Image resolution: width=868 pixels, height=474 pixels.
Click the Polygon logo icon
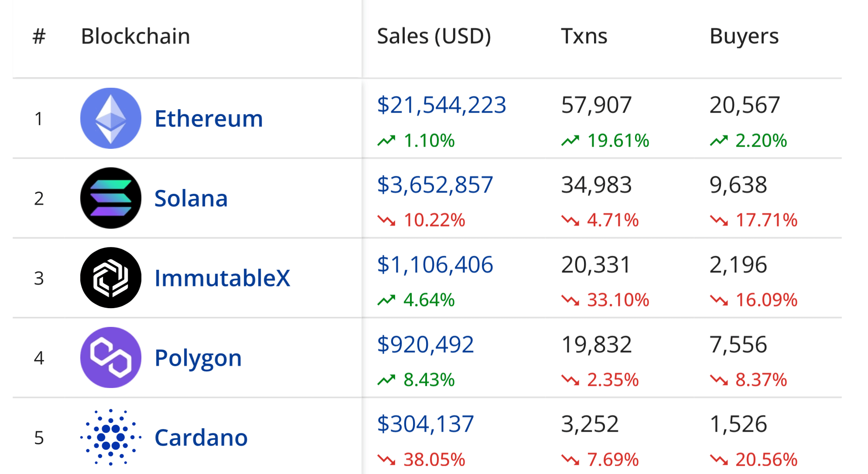click(111, 357)
